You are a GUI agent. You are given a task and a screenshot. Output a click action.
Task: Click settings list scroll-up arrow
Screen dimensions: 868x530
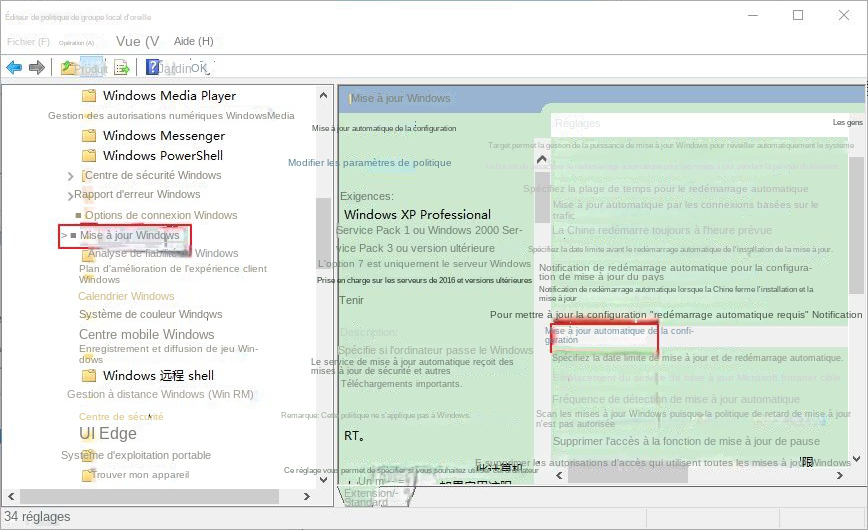pyautogui.click(x=542, y=160)
